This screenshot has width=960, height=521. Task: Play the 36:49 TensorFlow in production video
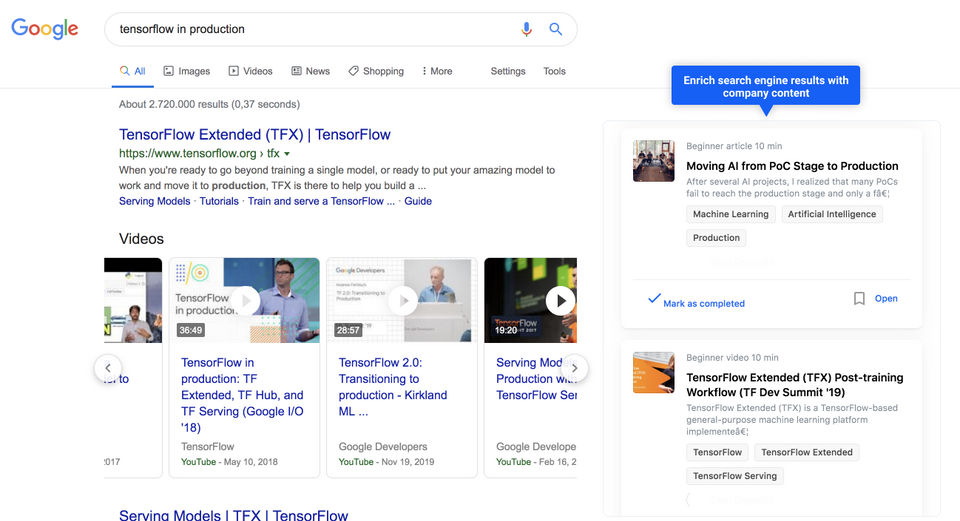pos(245,300)
